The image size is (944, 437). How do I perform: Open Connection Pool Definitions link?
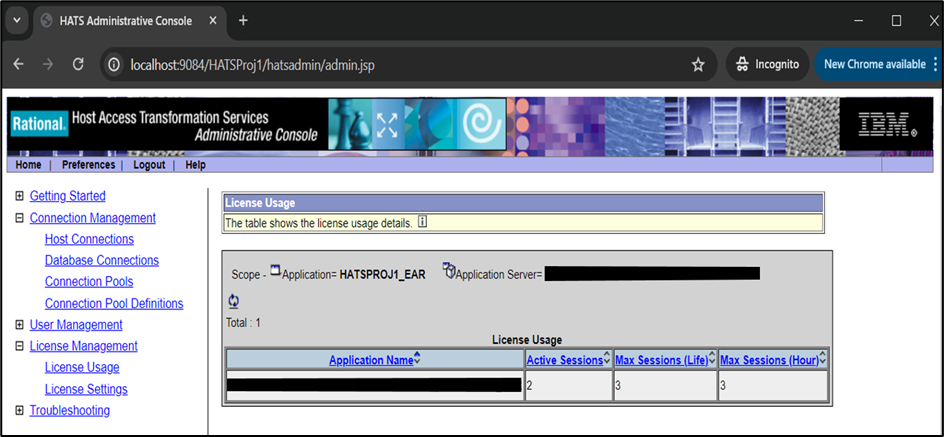[x=114, y=304]
